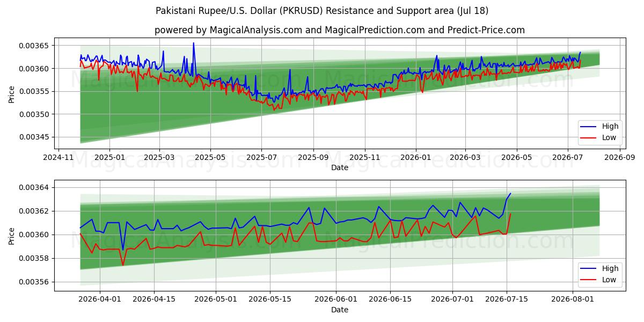Click the bottom chart x-axis label 2026-04-01

coord(100,299)
